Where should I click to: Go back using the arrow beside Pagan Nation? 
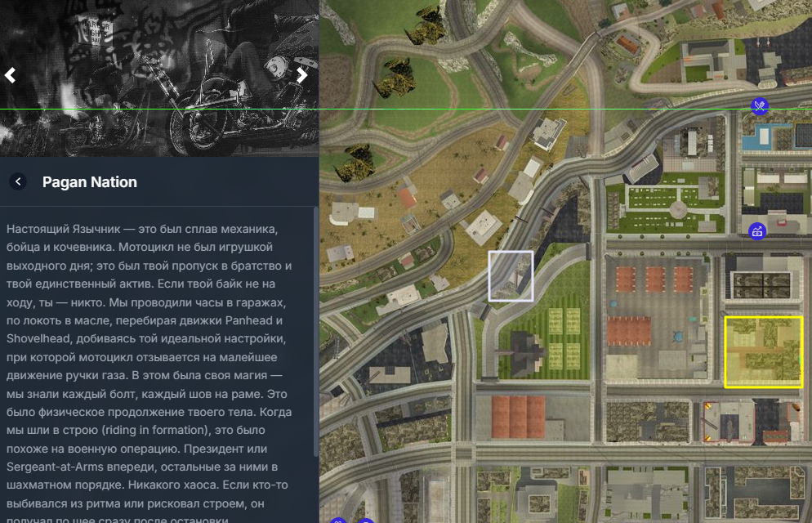18,181
